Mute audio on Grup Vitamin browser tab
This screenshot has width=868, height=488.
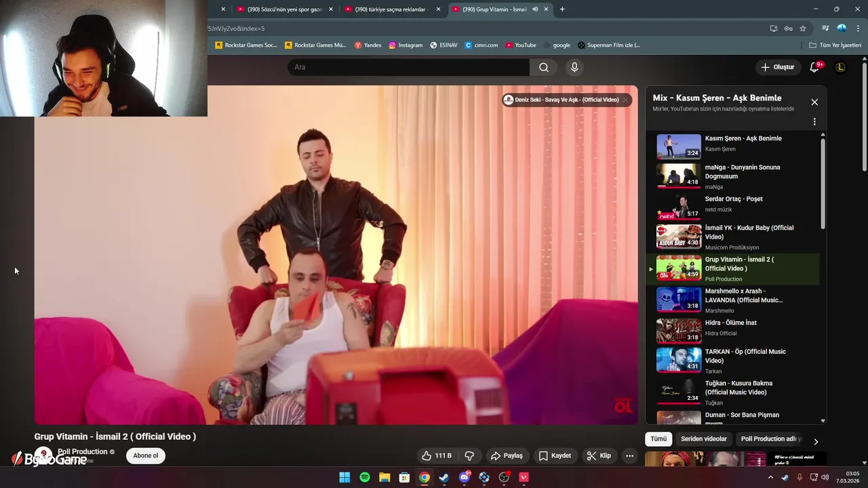pyautogui.click(x=535, y=9)
